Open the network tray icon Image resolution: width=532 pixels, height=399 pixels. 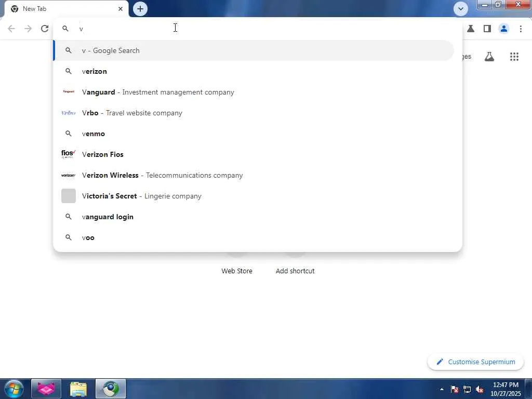467,390
